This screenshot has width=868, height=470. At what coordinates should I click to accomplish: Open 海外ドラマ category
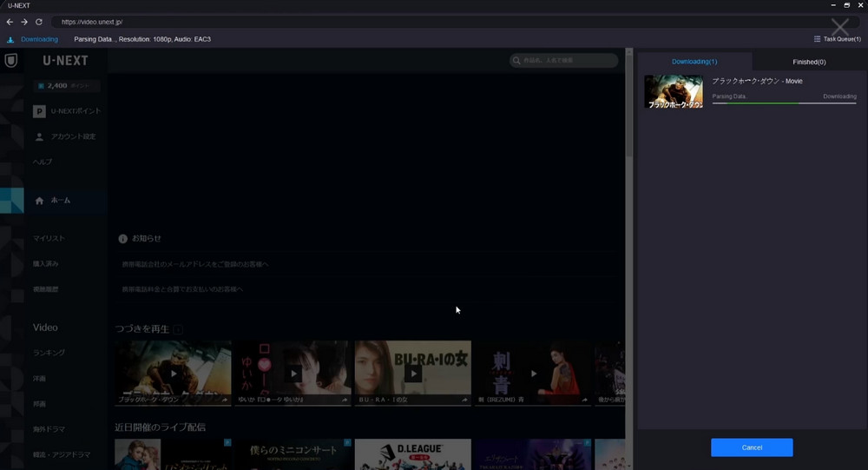pos(49,429)
